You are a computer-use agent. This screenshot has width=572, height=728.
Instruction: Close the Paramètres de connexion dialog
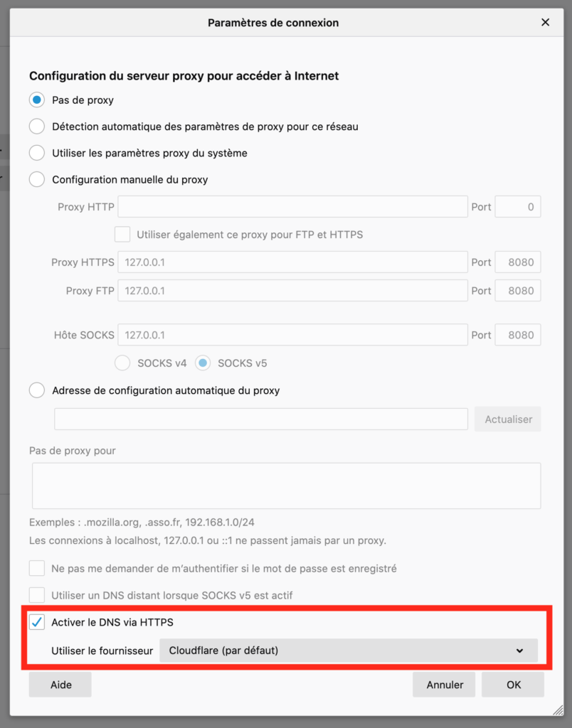546,22
